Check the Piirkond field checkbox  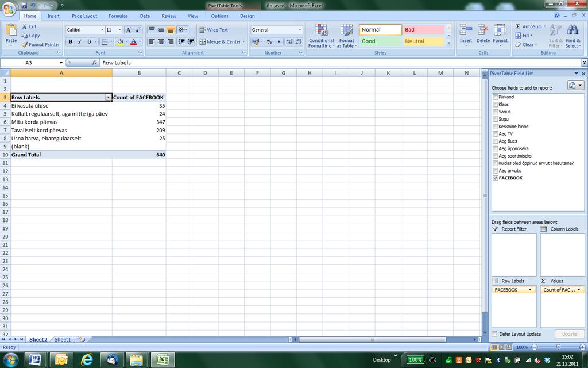coord(496,97)
